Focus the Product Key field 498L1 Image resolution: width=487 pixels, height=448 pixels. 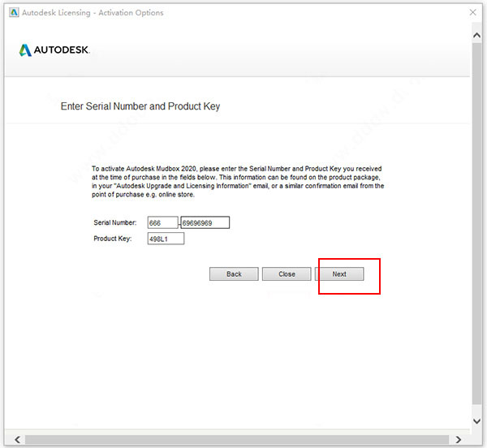166,239
